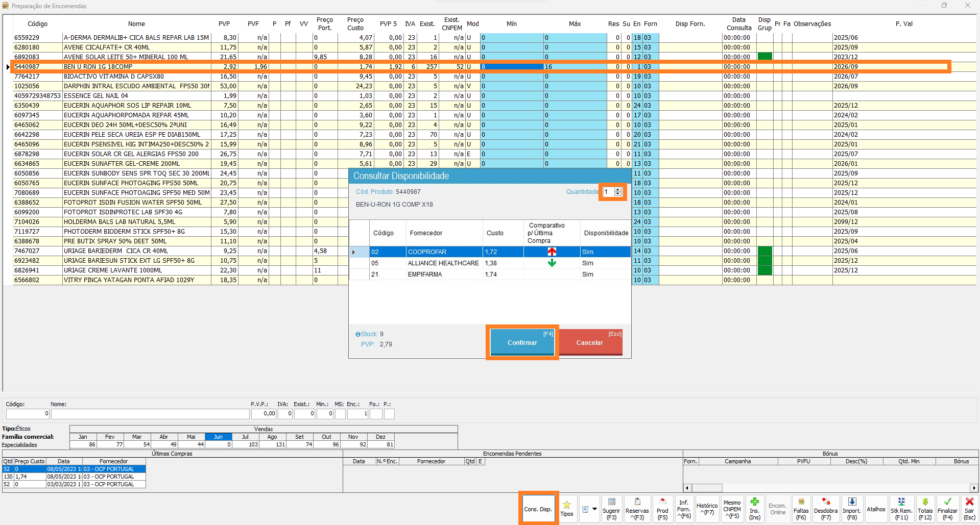Click the Sugerir (F3) calculator button

611,509
